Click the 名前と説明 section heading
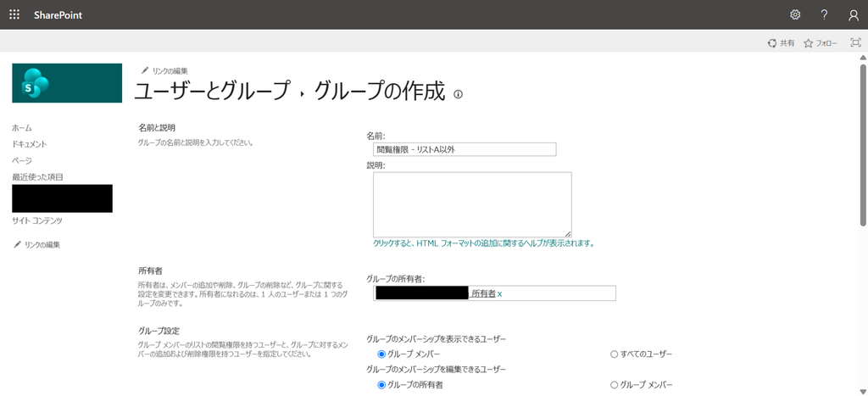Screen dimensions: 868x396 pyautogui.click(x=157, y=128)
